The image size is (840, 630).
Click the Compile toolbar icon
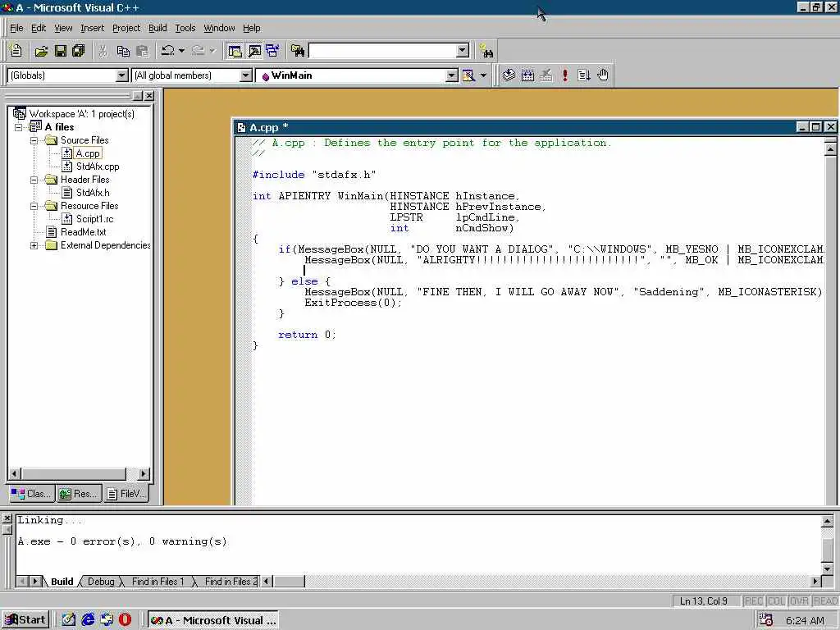[x=509, y=75]
